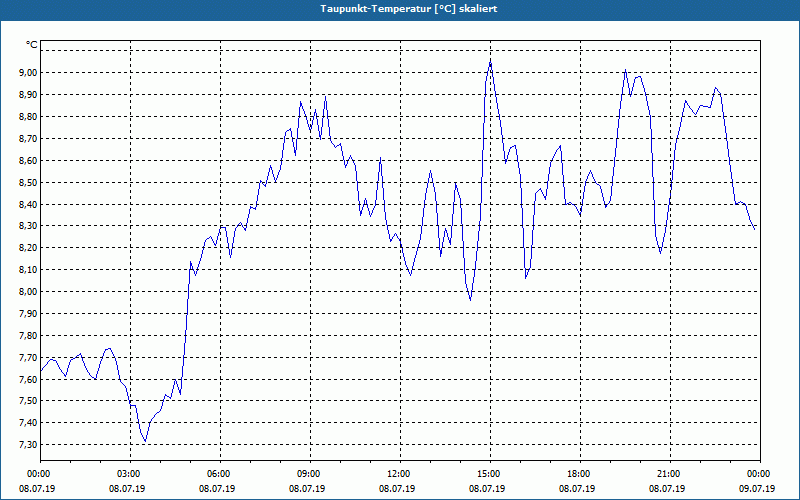800x500 pixels.
Task: Click the 21:00 time label
Action: point(670,474)
